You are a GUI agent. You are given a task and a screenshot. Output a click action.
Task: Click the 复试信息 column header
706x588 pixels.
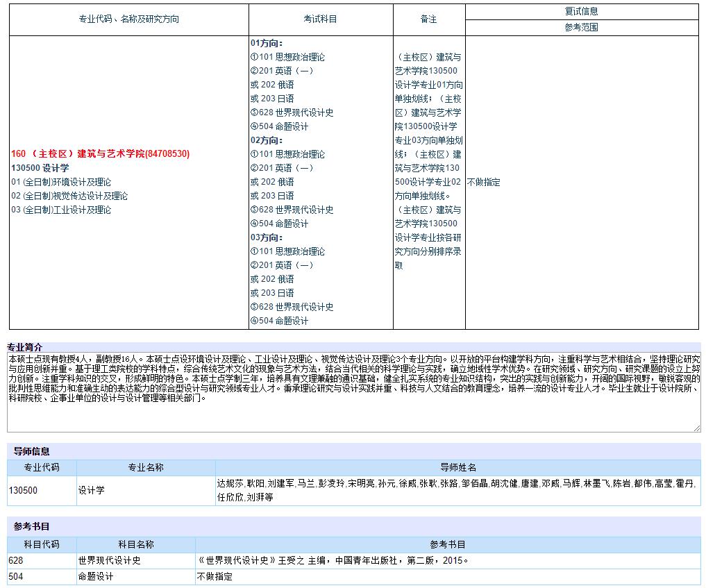coord(581,11)
